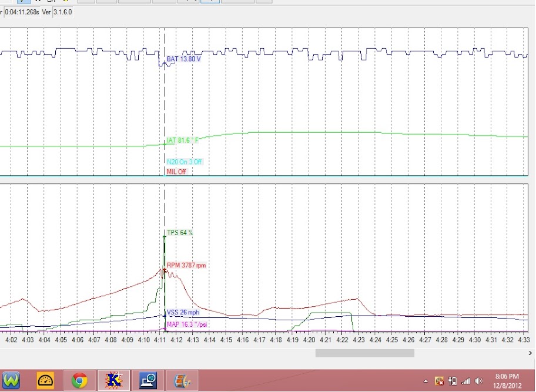Click the 4:33 time axis label
This screenshot has height=392, width=536.
(524, 340)
